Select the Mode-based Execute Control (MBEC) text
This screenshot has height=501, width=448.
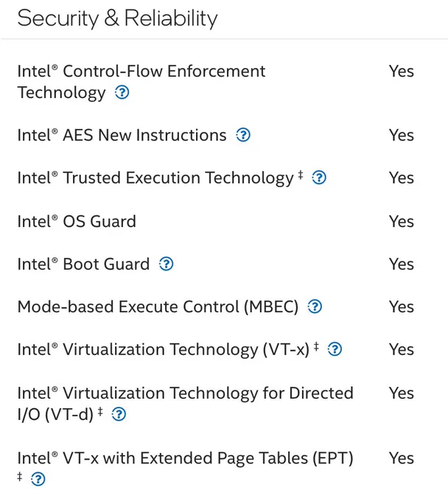[158, 306]
